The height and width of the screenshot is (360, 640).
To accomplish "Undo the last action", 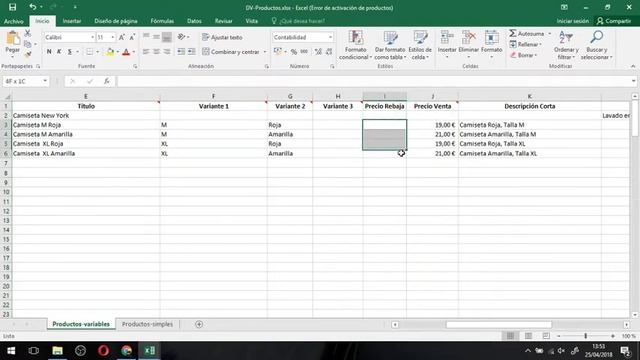I will 32,7.
